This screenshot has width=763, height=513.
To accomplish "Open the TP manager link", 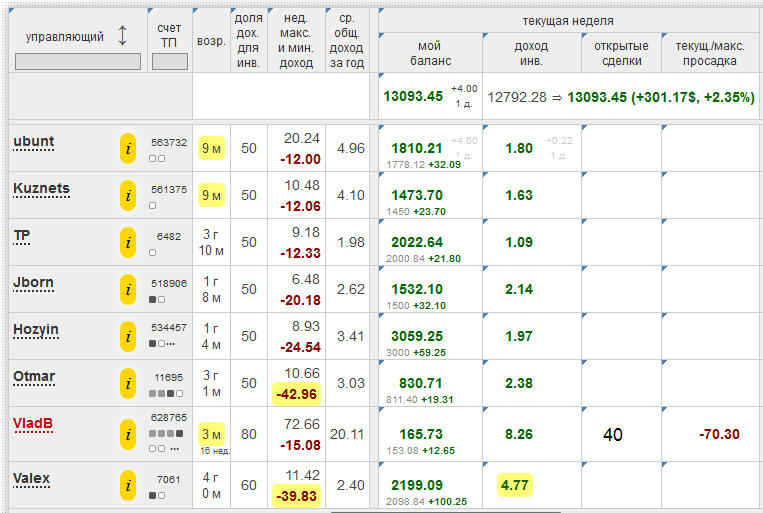I will coord(21,236).
